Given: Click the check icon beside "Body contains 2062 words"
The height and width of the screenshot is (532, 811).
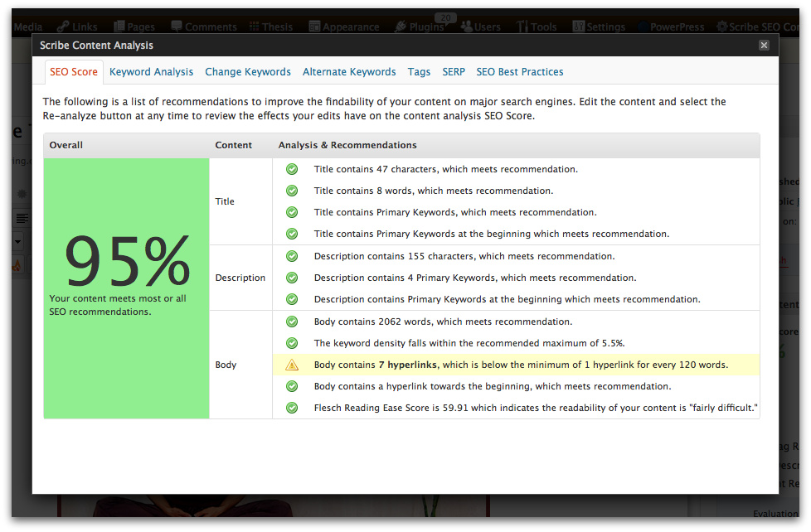Looking at the screenshot, I should coord(292,322).
